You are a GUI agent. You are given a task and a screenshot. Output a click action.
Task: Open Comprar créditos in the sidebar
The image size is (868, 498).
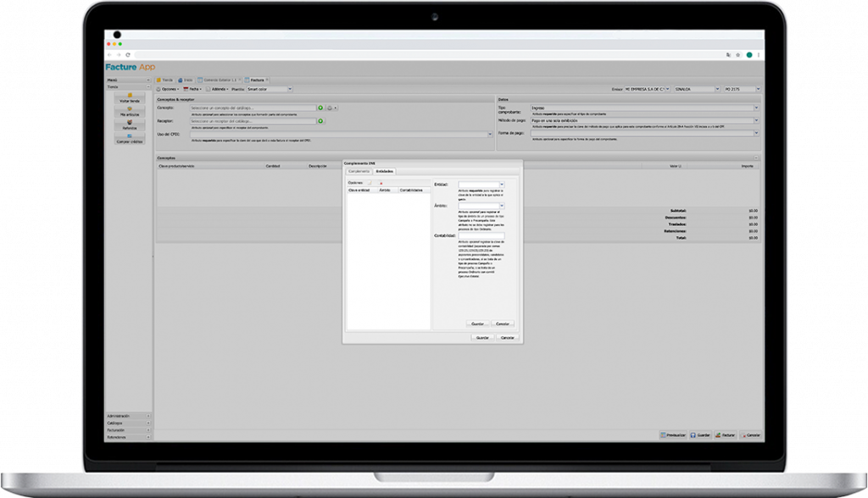[129, 139]
